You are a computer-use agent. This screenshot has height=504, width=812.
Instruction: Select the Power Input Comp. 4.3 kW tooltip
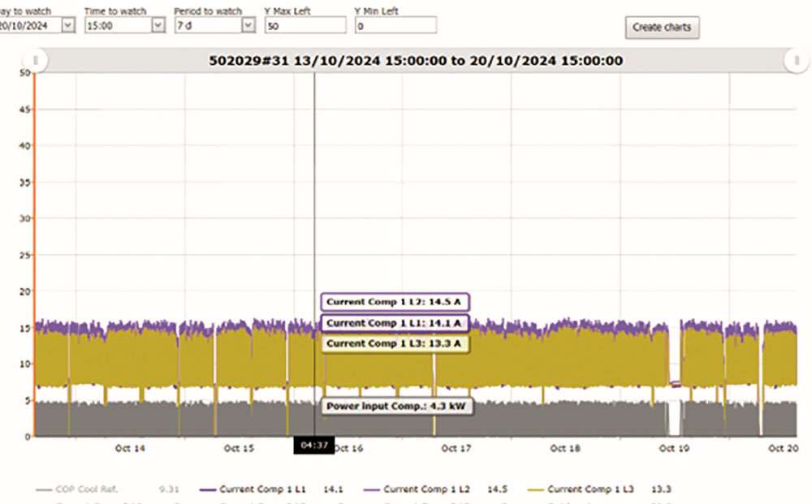(396, 406)
